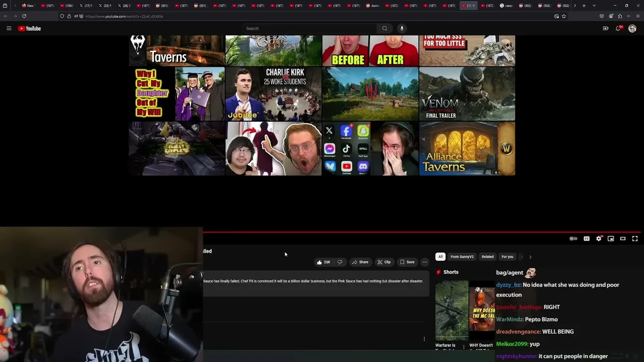Screen dimensions: 644x362
Task: Dislike the video with thumbs-down icon
Action: (340, 262)
